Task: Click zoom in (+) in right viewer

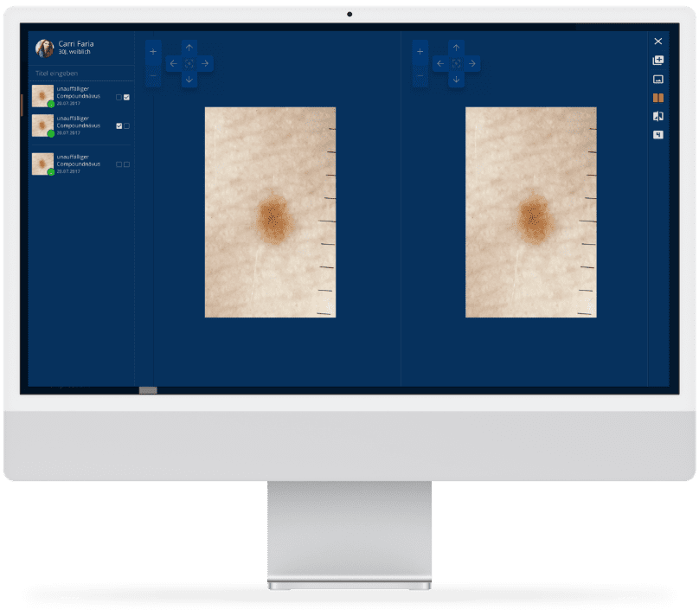Action: tap(420, 52)
